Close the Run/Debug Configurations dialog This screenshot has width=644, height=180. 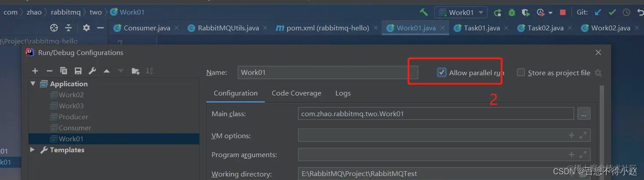coord(598,52)
